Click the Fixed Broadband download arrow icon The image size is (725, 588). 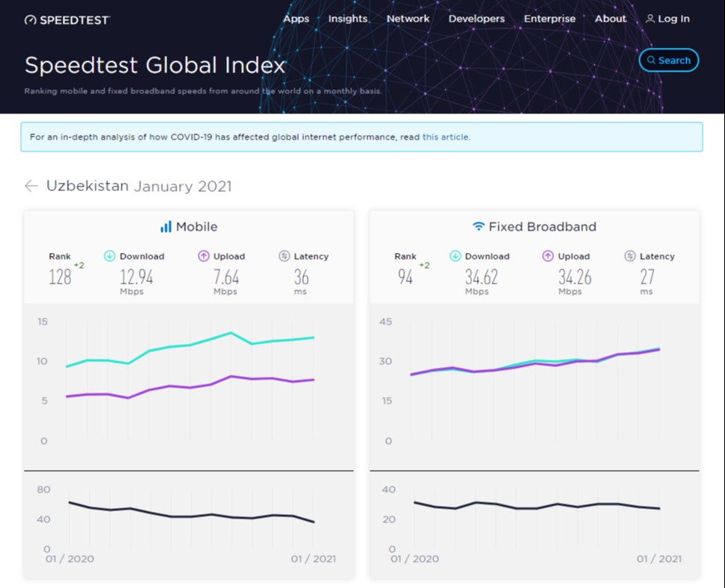(455, 256)
